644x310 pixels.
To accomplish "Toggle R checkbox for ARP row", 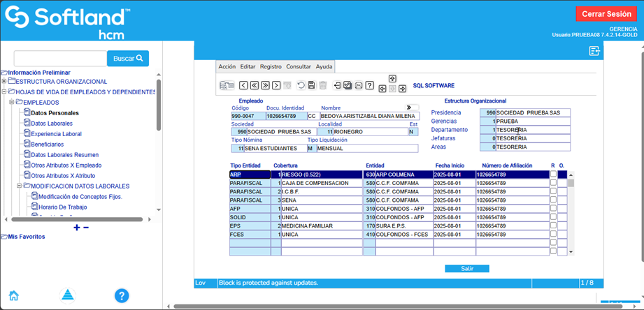I will pos(553,175).
